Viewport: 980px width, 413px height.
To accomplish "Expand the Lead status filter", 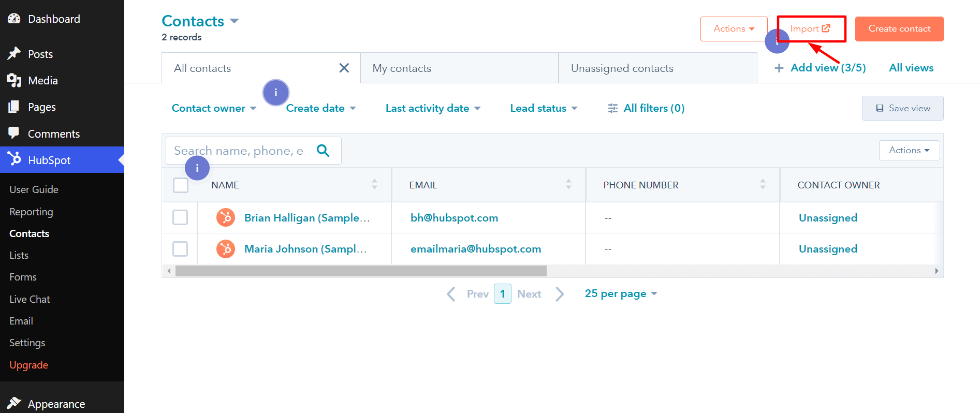I will [x=544, y=108].
